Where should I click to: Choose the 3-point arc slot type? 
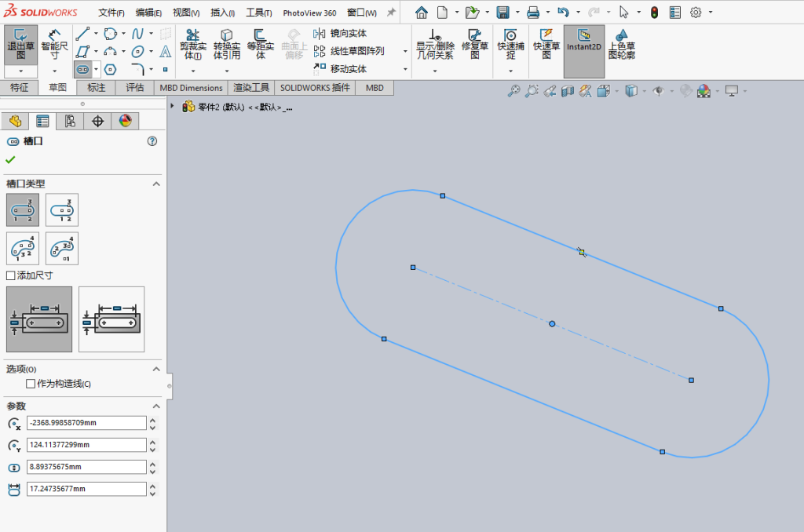click(23, 249)
